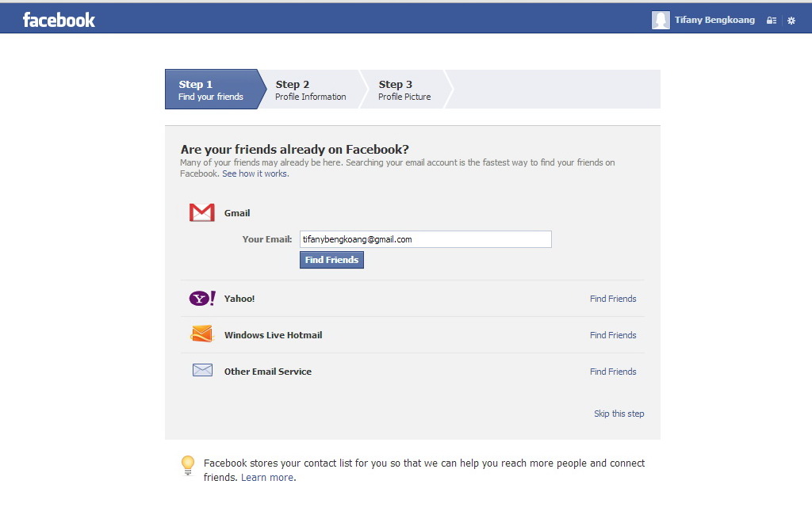Click the Windows Live Hotmail icon
812x511 pixels.
202,334
